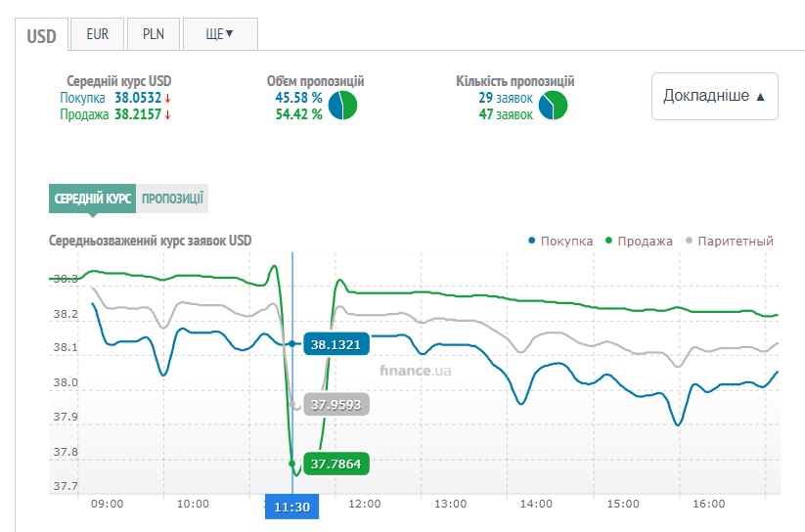Open the ПРОПОЗИЦІЇ chart view
The height and width of the screenshot is (532, 805).
pos(172,199)
